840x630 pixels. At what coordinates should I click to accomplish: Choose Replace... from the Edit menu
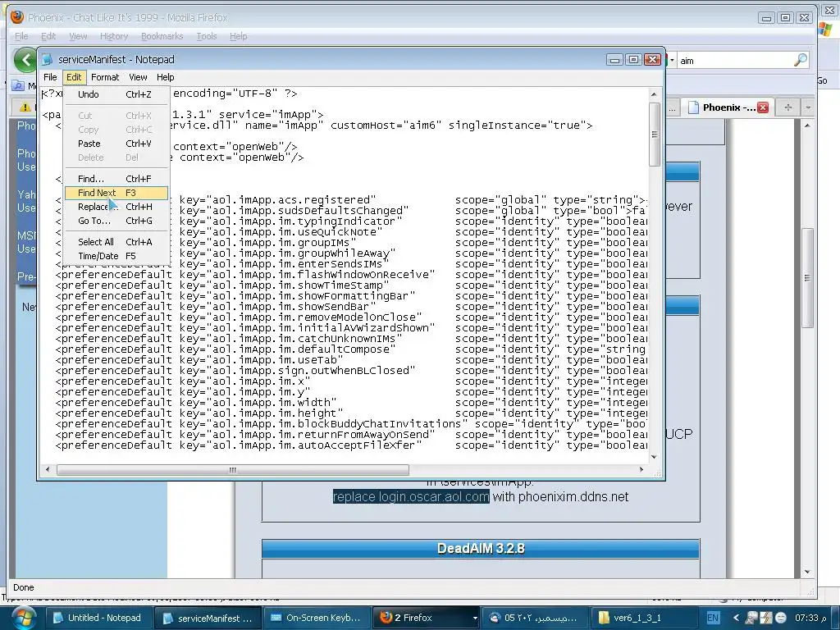point(116,207)
